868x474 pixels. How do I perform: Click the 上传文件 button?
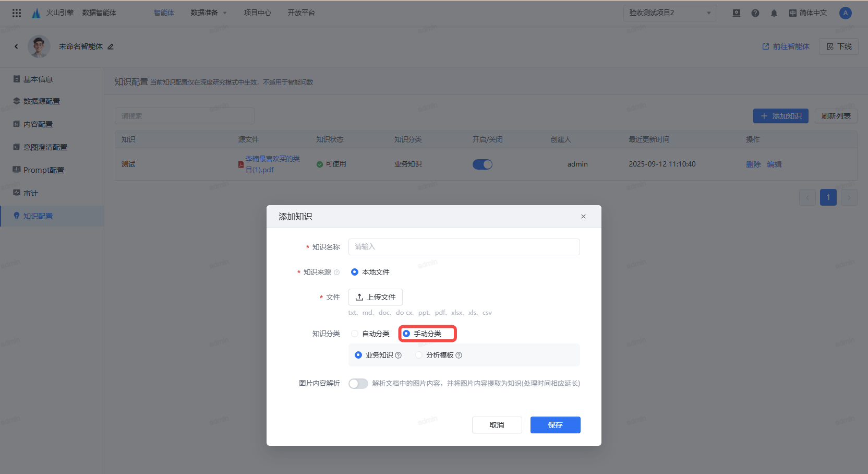click(x=376, y=297)
